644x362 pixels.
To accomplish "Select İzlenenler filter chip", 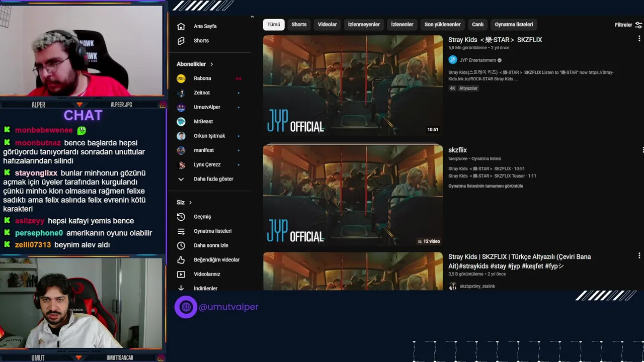I will pyautogui.click(x=402, y=25).
